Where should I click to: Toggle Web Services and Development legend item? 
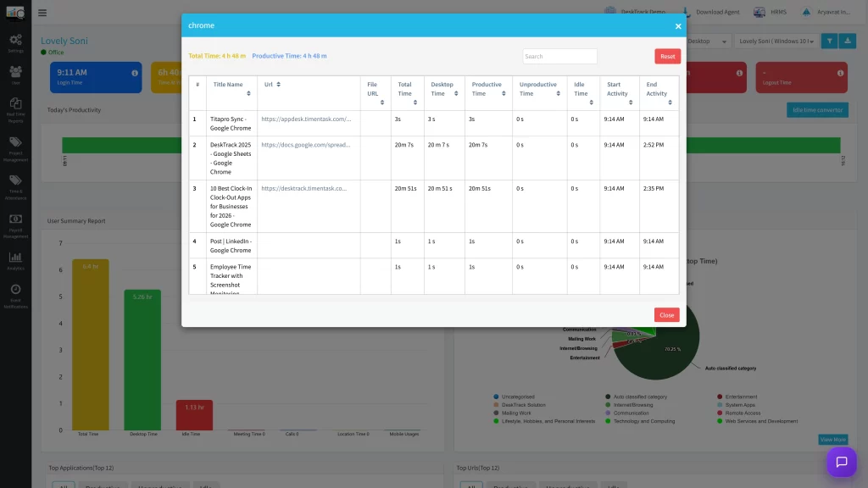pyautogui.click(x=757, y=421)
